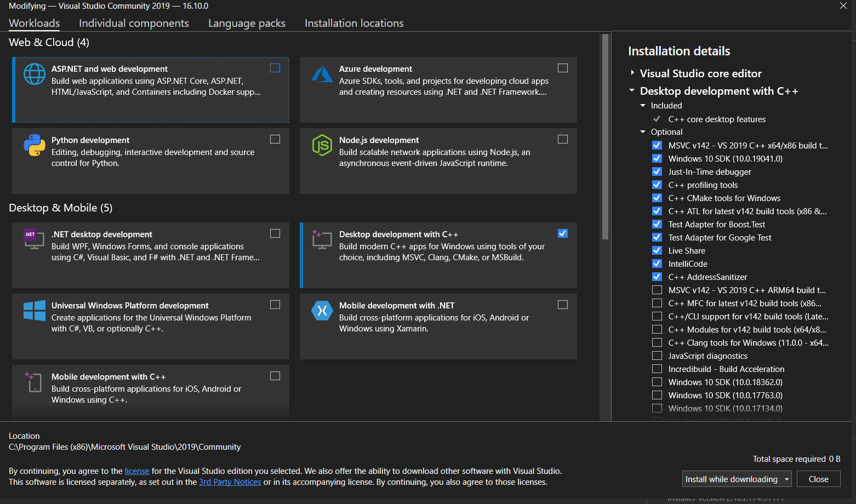Uncheck Test Adapter for Google Test
Screen dimensions: 856x504
coord(657,237)
